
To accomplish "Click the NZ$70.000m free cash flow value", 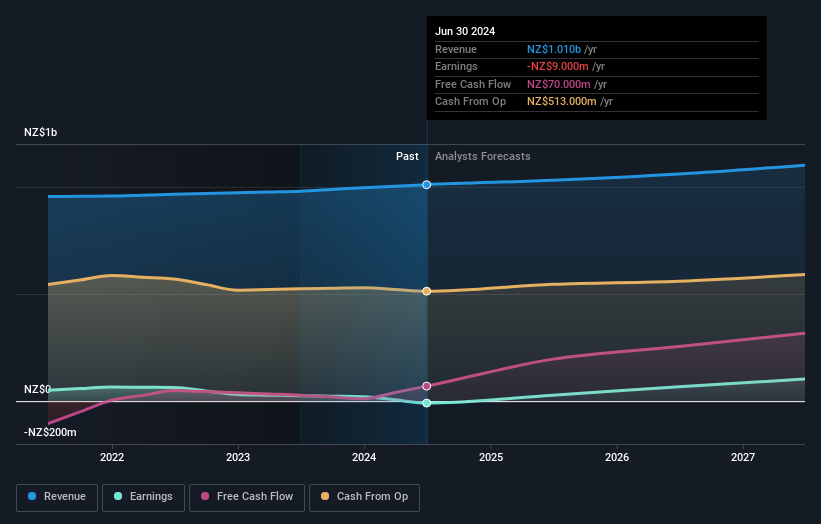I will [559, 84].
